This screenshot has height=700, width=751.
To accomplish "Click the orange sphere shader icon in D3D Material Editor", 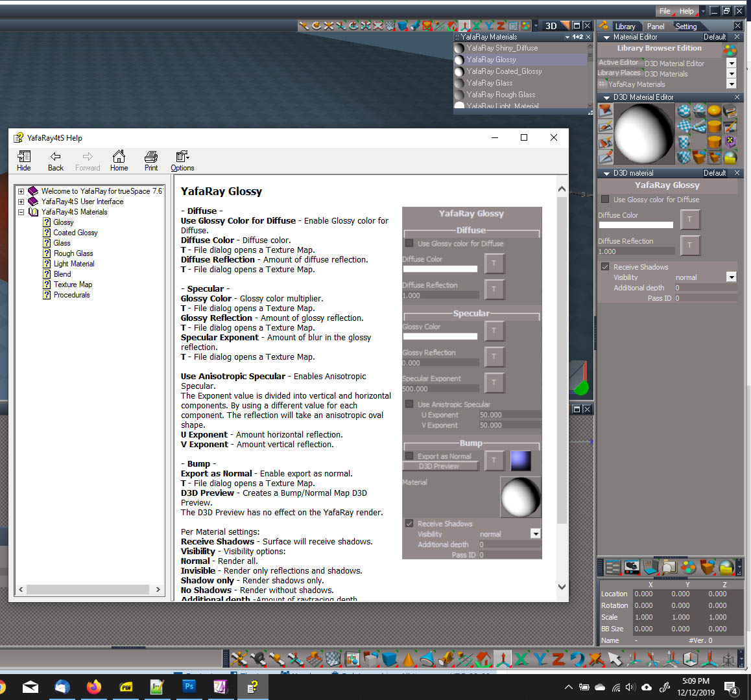I will click(714, 111).
